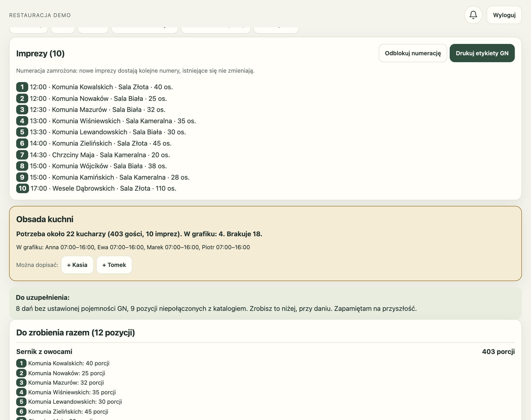Select event text Komunia Wójcików · Sala Biała
The image size is (531, 420).
click(97, 166)
